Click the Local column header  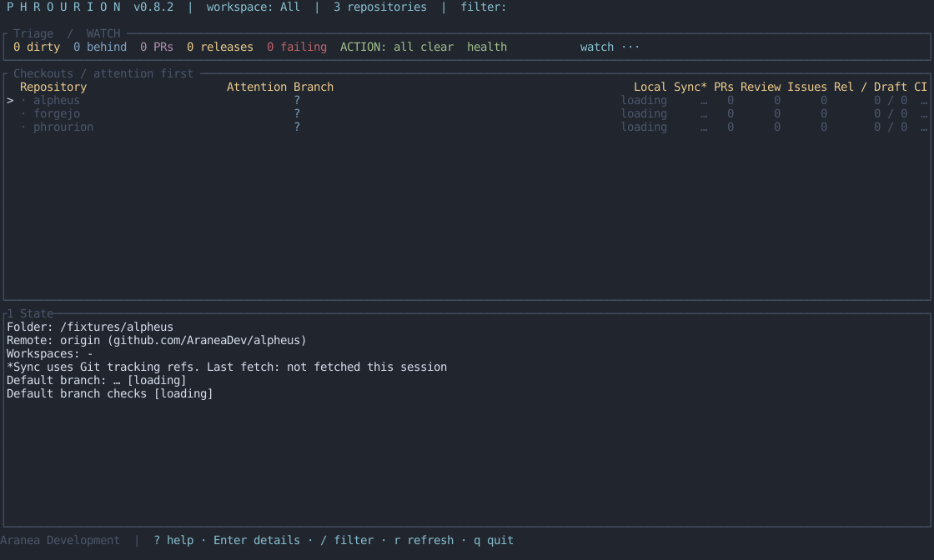tap(650, 87)
